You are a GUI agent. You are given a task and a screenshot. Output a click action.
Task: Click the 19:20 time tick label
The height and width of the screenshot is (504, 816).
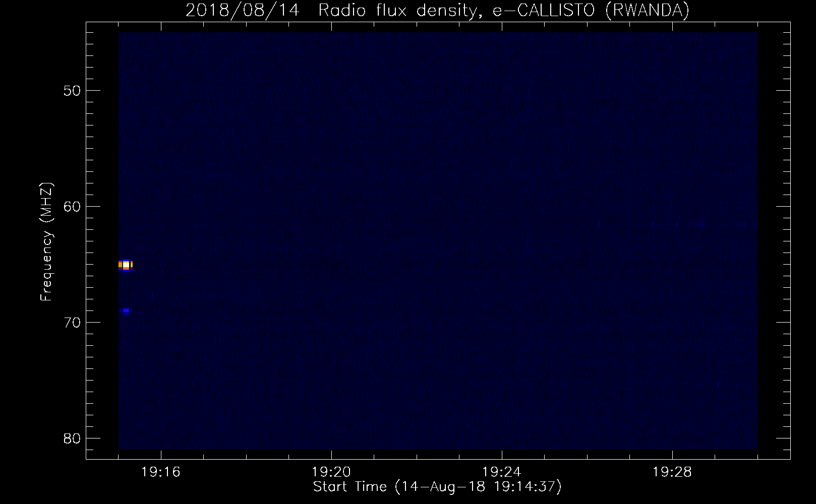pos(331,472)
